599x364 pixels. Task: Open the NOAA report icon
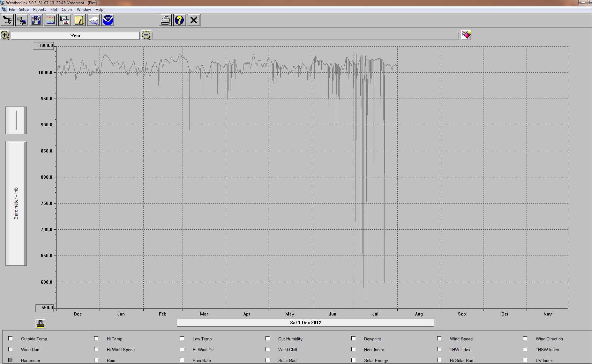[108, 20]
